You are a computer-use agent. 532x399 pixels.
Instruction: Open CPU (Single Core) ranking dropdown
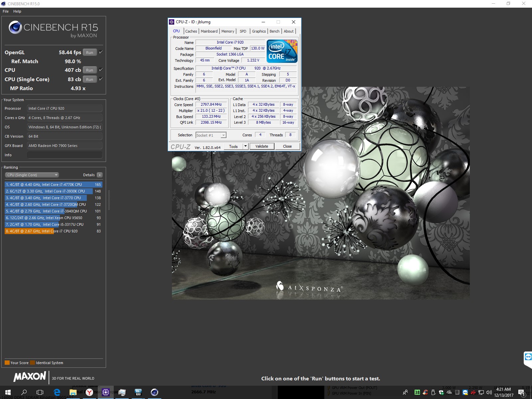pos(32,175)
